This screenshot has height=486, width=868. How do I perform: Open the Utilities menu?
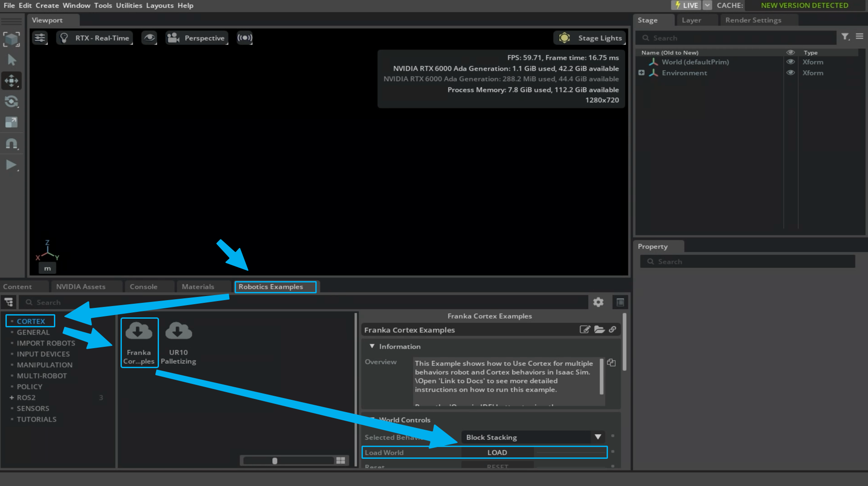pyautogui.click(x=129, y=5)
